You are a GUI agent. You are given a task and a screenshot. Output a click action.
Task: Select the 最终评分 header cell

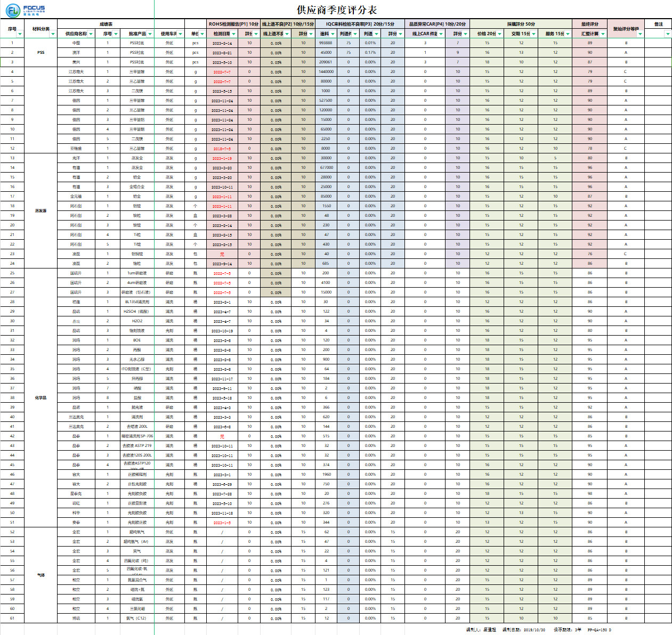(x=589, y=24)
